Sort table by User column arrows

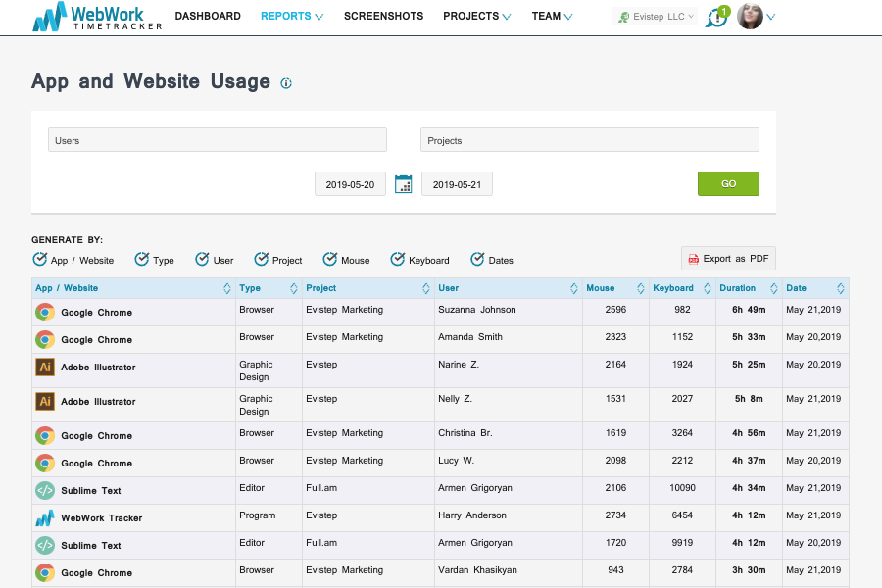(x=573, y=288)
